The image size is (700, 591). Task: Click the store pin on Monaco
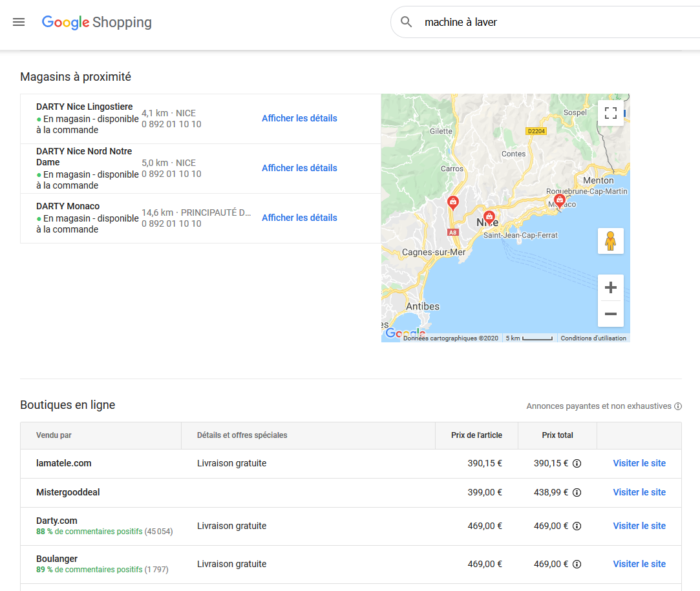559,201
